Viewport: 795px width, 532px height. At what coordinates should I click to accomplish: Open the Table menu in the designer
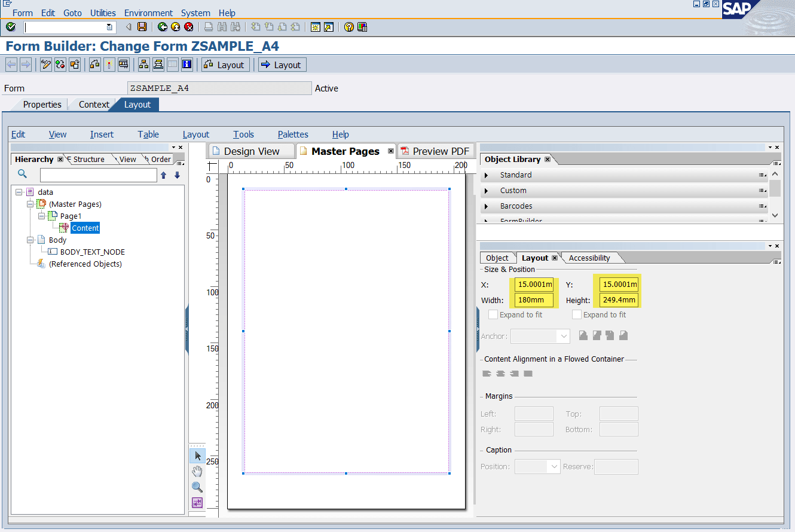[x=148, y=134]
